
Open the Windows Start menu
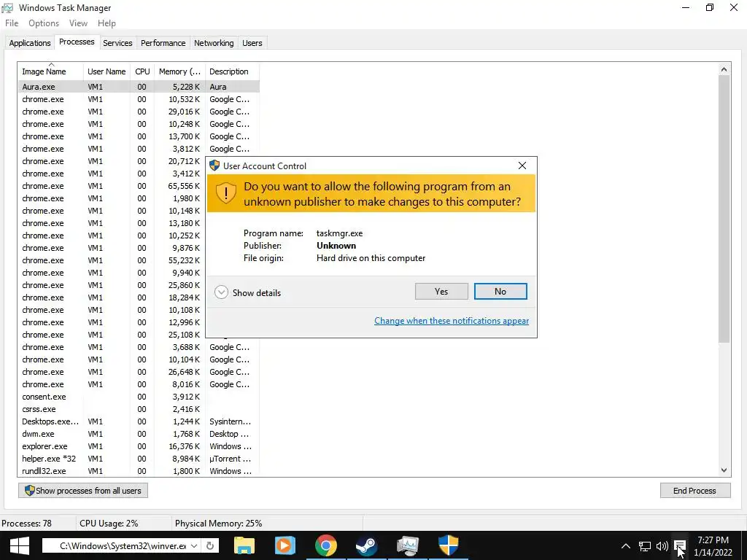click(x=19, y=545)
